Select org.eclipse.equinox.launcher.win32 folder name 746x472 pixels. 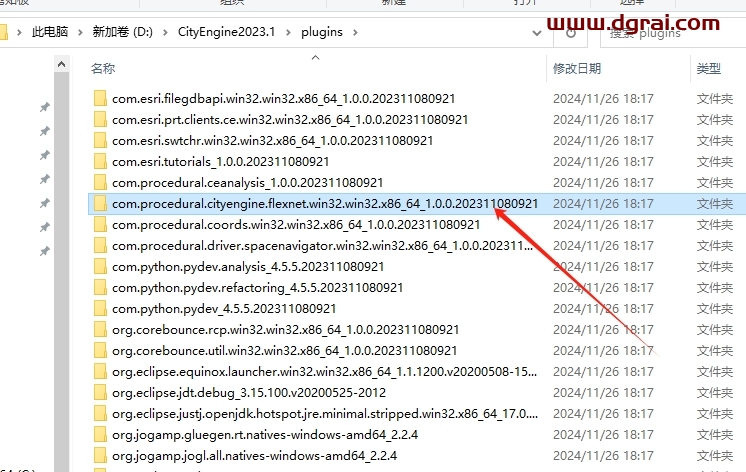[324, 372]
